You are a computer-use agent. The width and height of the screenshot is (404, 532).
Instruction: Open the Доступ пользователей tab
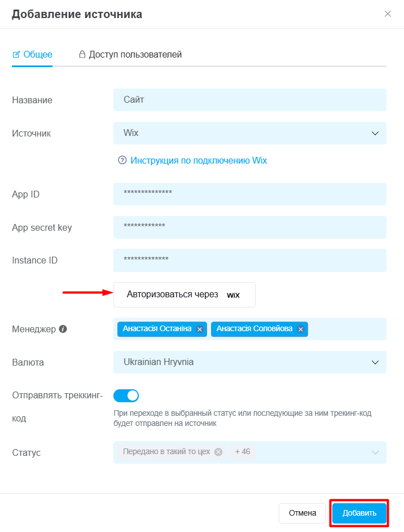coord(130,55)
